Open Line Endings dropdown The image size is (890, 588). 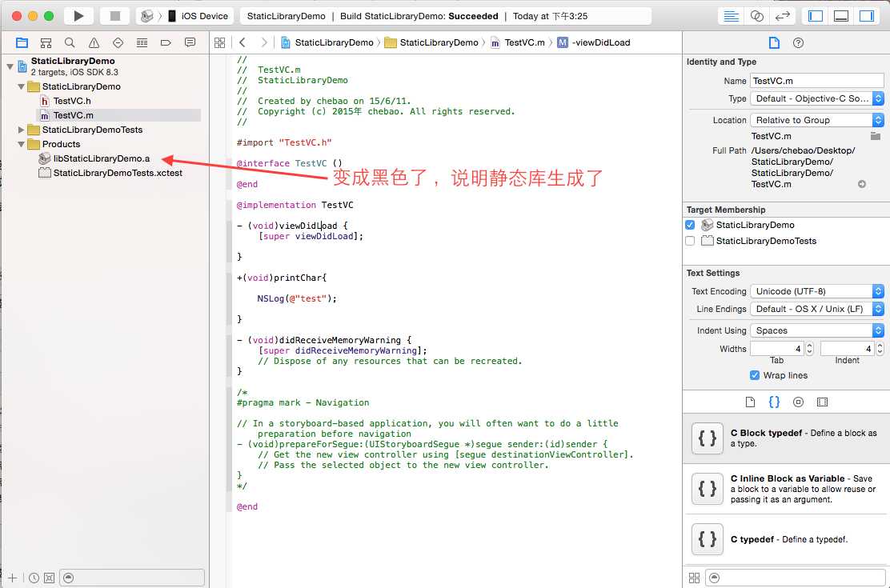pos(817,310)
